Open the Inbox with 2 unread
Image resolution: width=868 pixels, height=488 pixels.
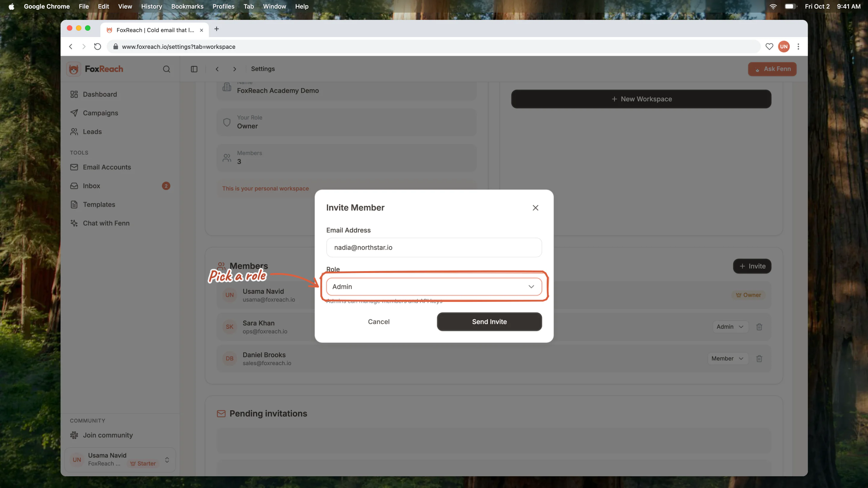click(120, 186)
